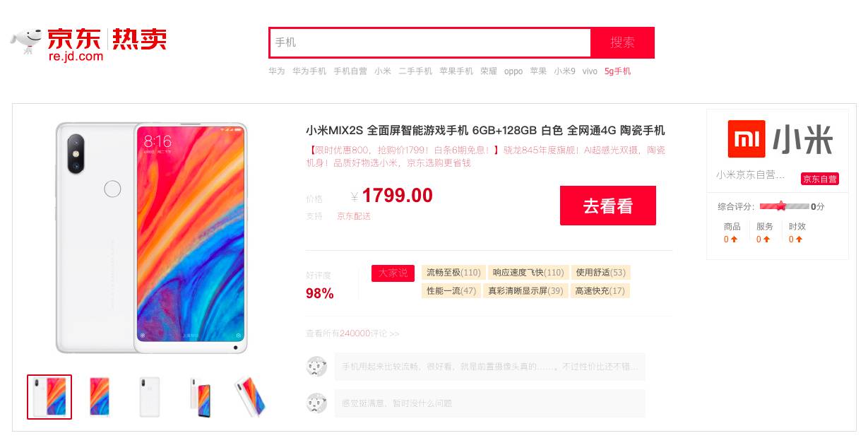Click the star on the 综合评分 rating bar
The image size is (868, 438).
tap(780, 206)
